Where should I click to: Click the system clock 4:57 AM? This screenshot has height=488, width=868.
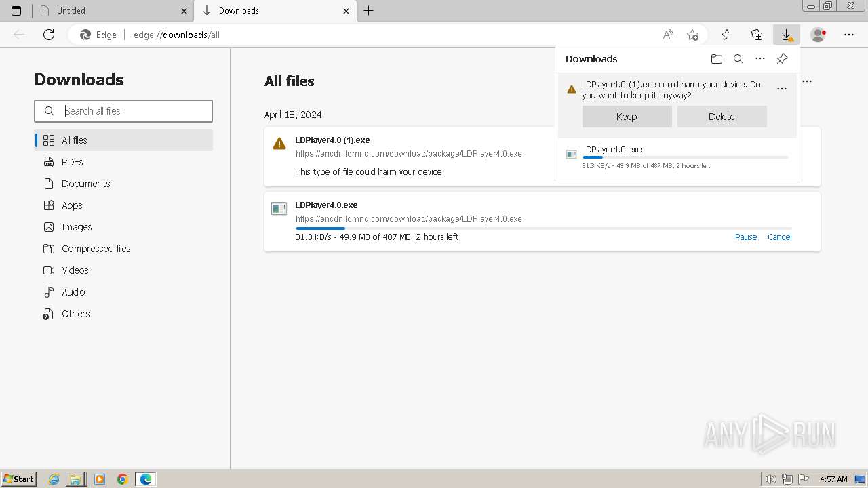pos(833,479)
